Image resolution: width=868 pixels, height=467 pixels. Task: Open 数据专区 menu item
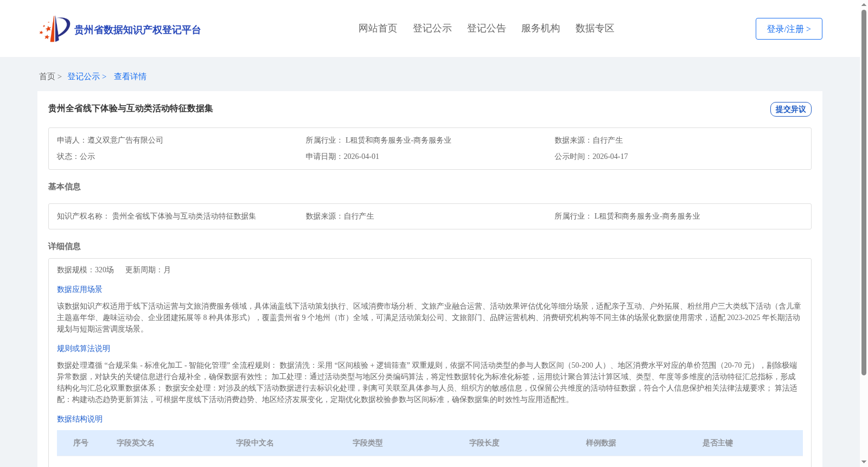click(595, 28)
